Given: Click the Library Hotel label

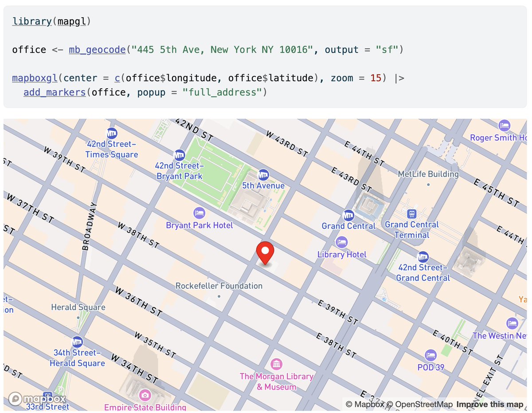Looking at the screenshot, I should (x=342, y=254).
